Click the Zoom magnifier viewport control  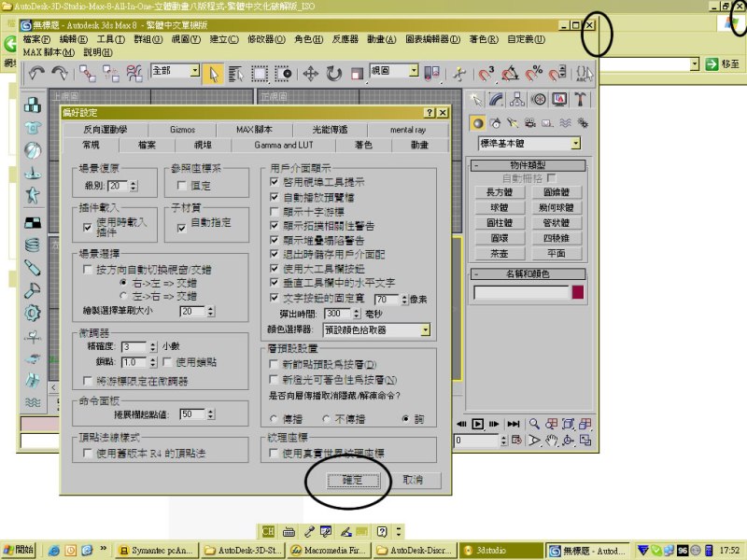534,424
